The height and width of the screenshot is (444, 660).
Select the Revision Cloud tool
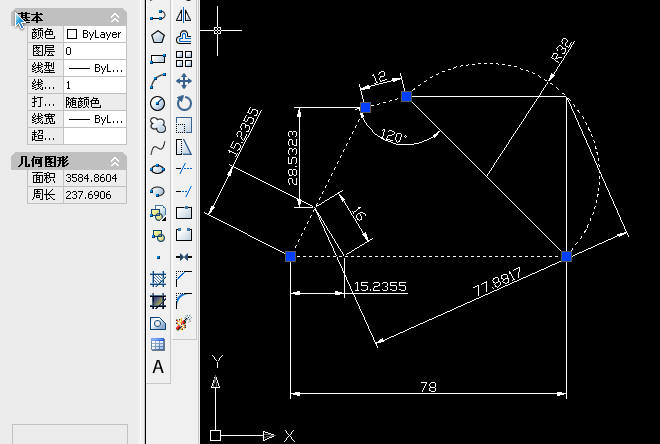click(x=158, y=125)
